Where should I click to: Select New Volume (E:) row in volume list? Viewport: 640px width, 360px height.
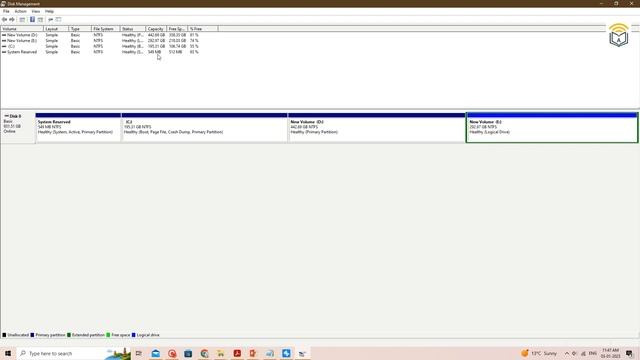click(x=100, y=41)
